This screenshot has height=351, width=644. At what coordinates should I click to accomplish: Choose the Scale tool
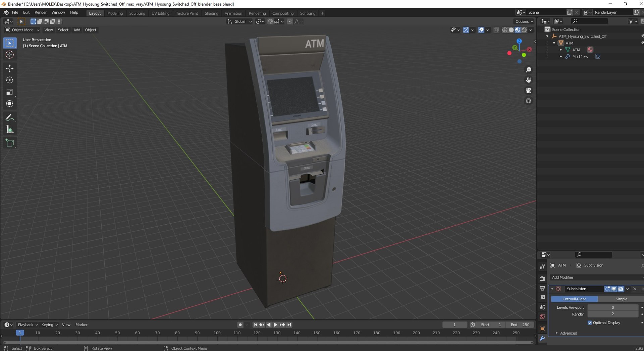point(10,92)
